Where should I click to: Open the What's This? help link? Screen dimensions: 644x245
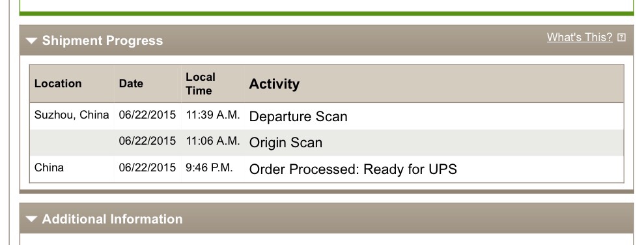(x=580, y=37)
